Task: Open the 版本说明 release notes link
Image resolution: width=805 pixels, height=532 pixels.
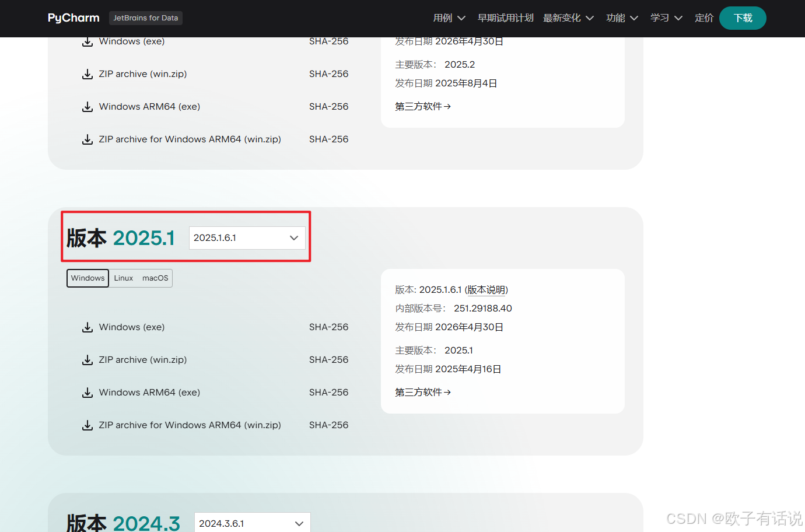Action: tap(487, 290)
